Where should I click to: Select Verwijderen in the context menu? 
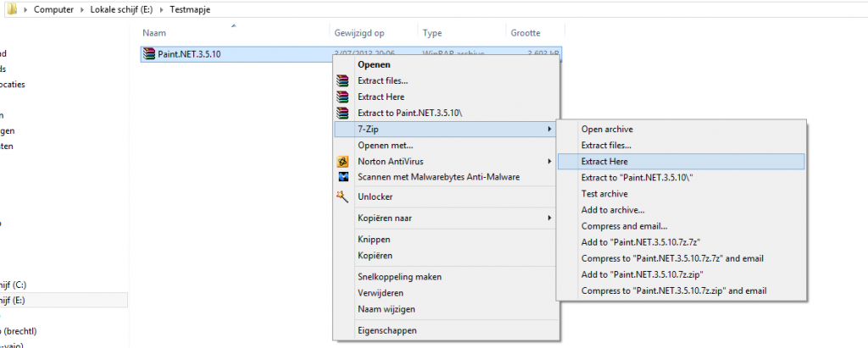446,293
